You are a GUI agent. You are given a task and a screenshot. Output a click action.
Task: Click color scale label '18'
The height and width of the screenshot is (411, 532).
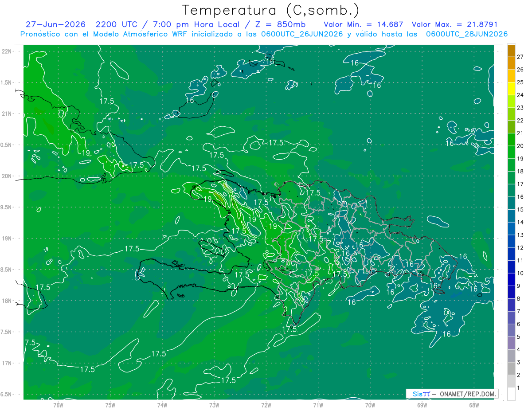pos(520,171)
